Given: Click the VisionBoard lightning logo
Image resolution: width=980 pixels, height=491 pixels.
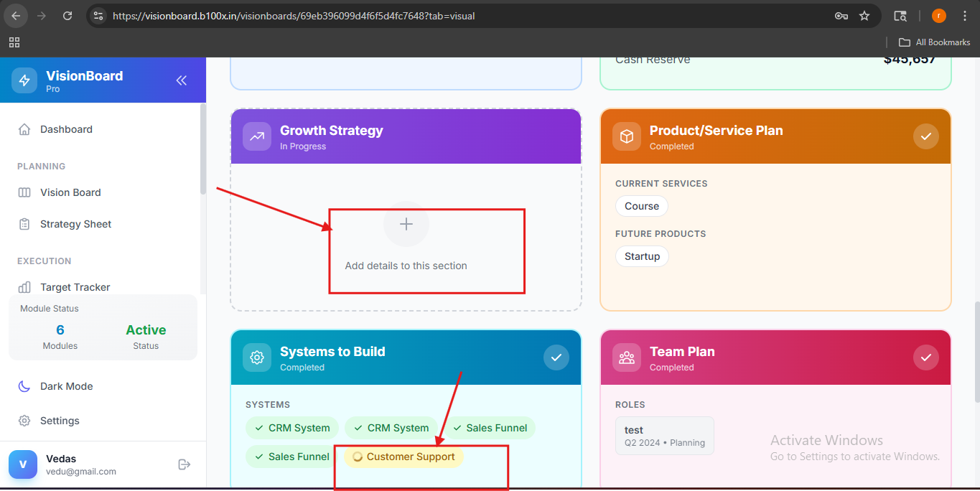Looking at the screenshot, I should tap(24, 80).
